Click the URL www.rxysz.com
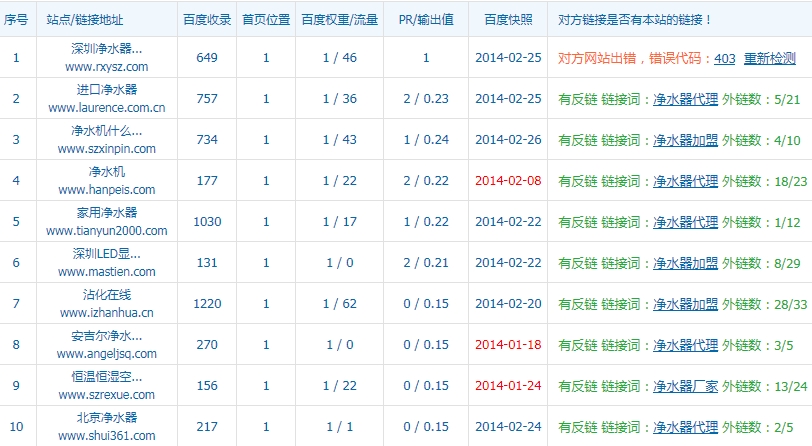The height and width of the screenshot is (446, 812). coord(107,67)
